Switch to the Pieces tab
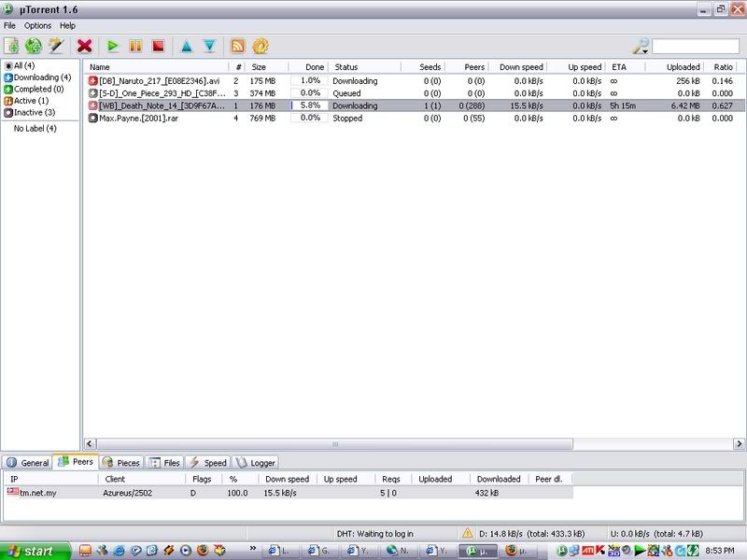747x560 pixels. tap(121, 462)
